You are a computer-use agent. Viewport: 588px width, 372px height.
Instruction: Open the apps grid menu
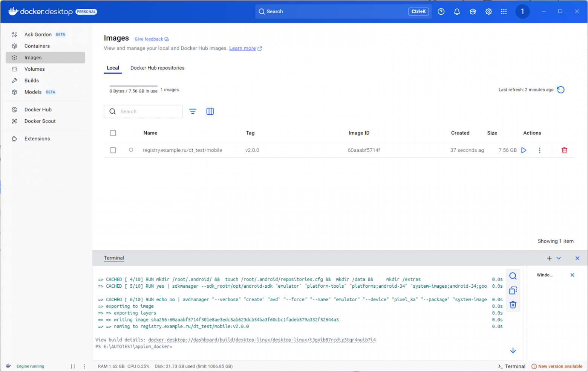click(x=504, y=12)
